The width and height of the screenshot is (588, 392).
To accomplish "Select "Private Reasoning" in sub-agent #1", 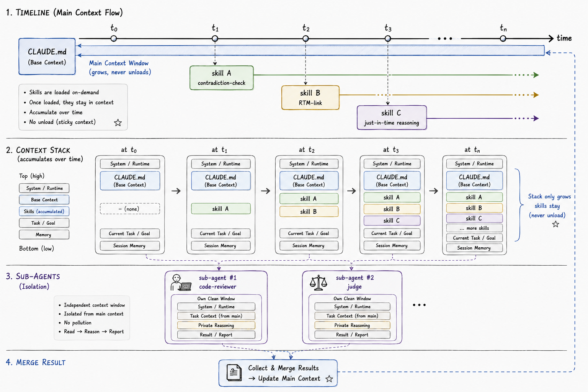I will 216,325.
